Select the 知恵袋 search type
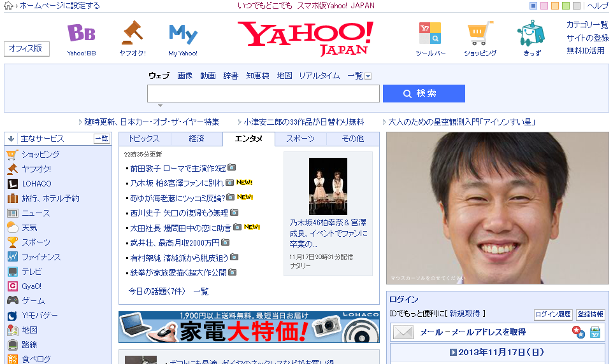This screenshot has width=613, height=364. click(257, 76)
